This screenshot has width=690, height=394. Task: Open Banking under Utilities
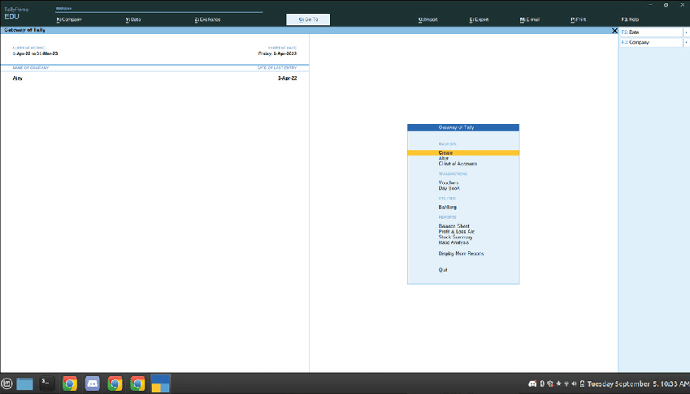click(x=448, y=207)
